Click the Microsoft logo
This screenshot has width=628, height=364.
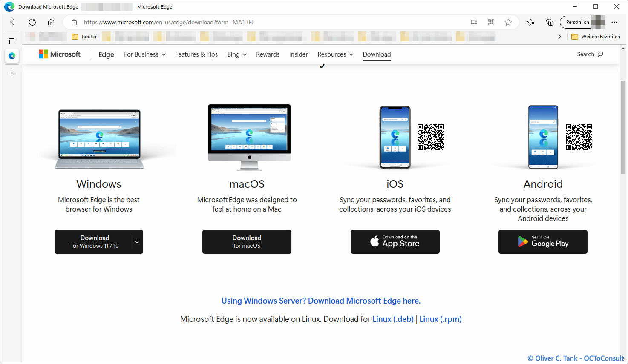pos(60,54)
